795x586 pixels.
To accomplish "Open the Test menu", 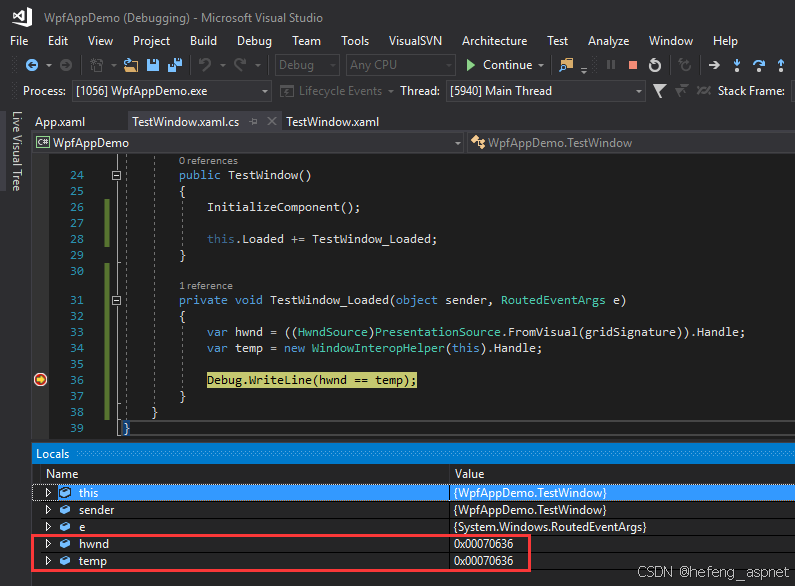I will [x=557, y=41].
